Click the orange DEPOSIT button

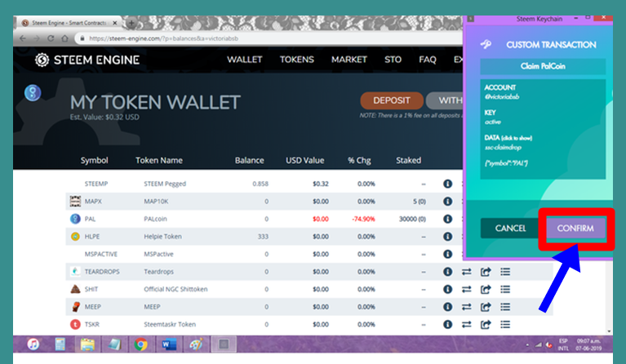[x=392, y=100]
